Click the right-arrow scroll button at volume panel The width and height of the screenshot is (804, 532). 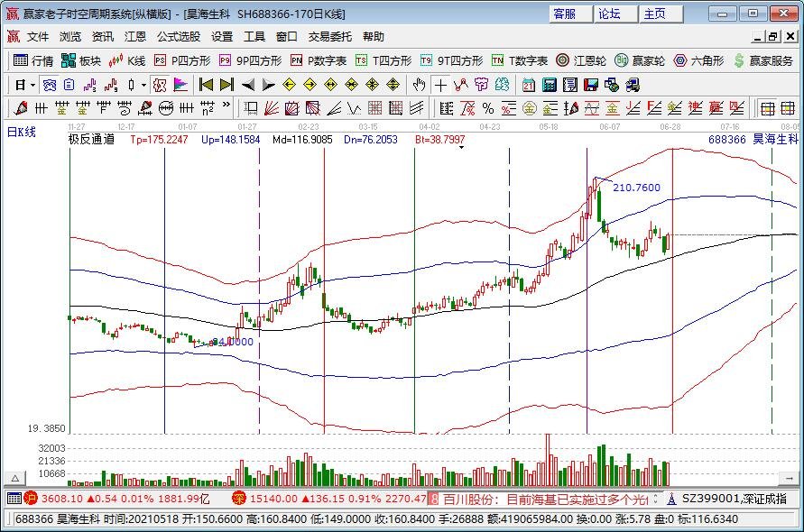(x=789, y=478)
